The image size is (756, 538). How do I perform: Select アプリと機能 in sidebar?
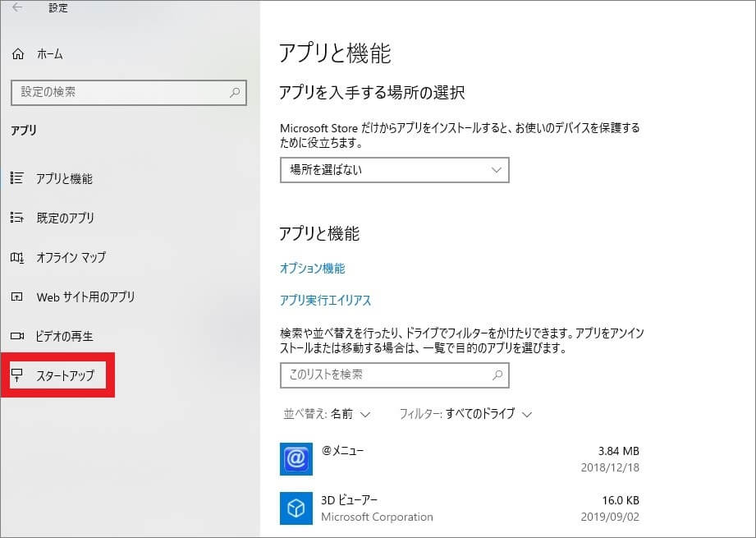(64, 178)
